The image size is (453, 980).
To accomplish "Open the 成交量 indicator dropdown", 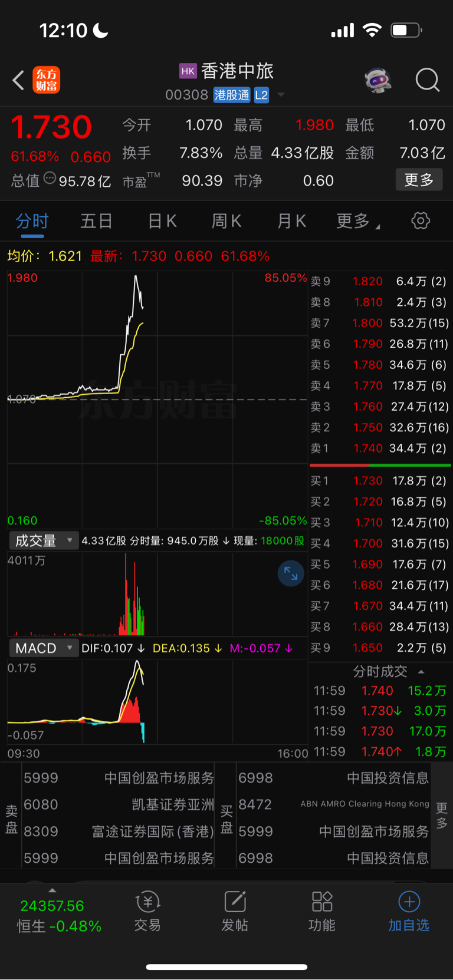I will (44, 540).
